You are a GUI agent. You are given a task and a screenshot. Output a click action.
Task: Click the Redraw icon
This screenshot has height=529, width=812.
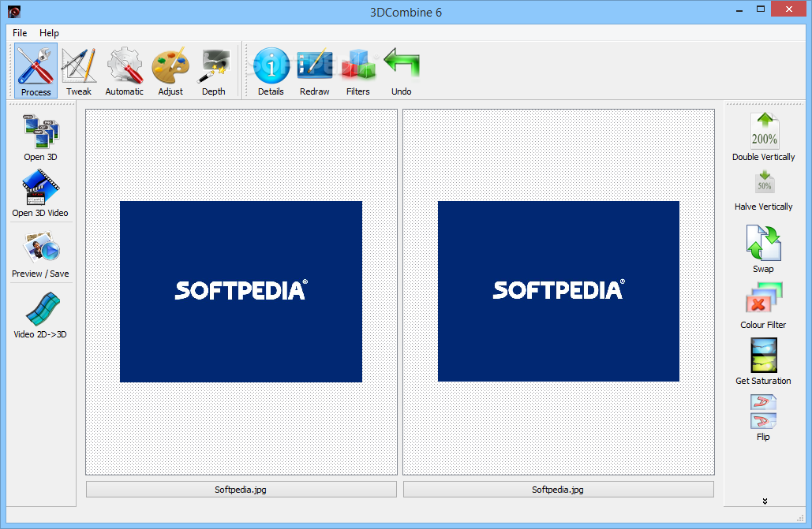pyautogui.click(x=314, y=71)
